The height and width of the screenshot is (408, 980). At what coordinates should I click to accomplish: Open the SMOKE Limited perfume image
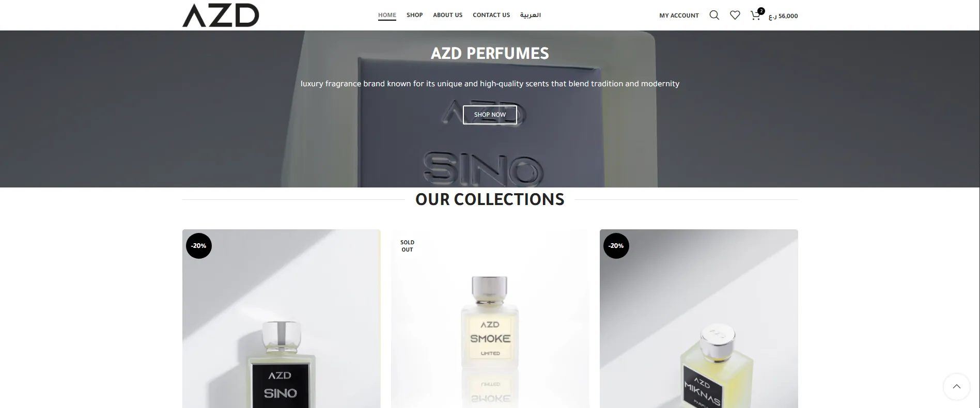[x=490, y=319]
